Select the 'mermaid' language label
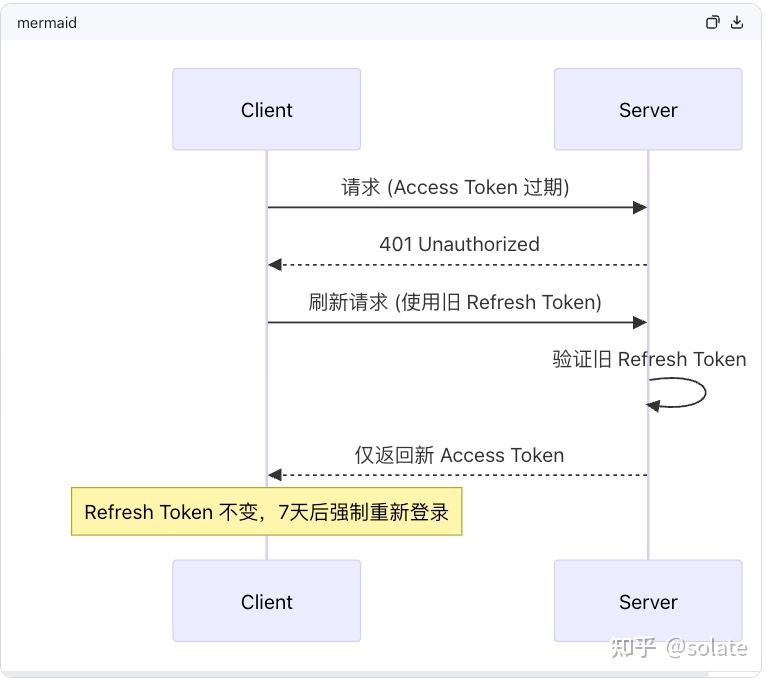 click(47, 23)
